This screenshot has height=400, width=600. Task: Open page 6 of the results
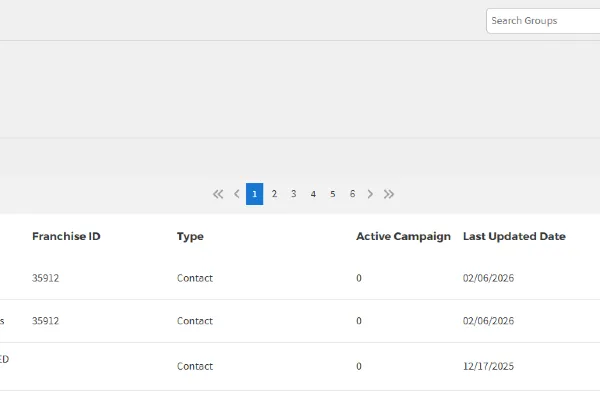[352, 194]
